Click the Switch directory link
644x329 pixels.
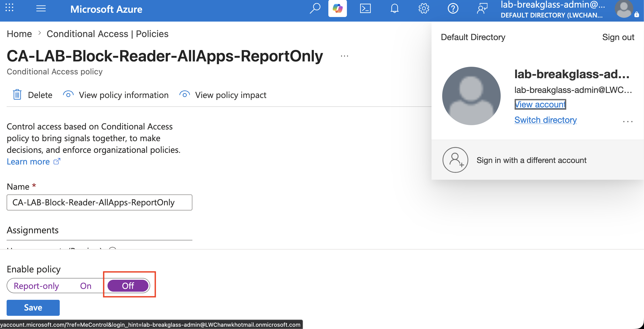point(546,120)
